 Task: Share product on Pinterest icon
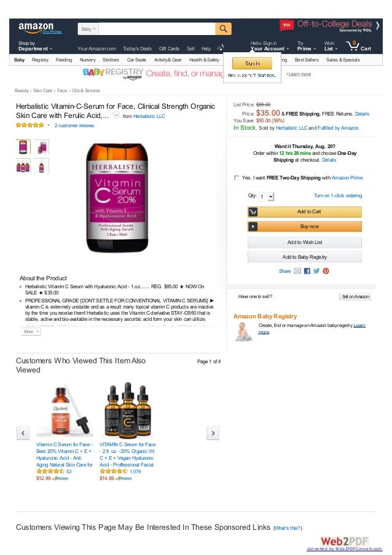pos(326,271)
